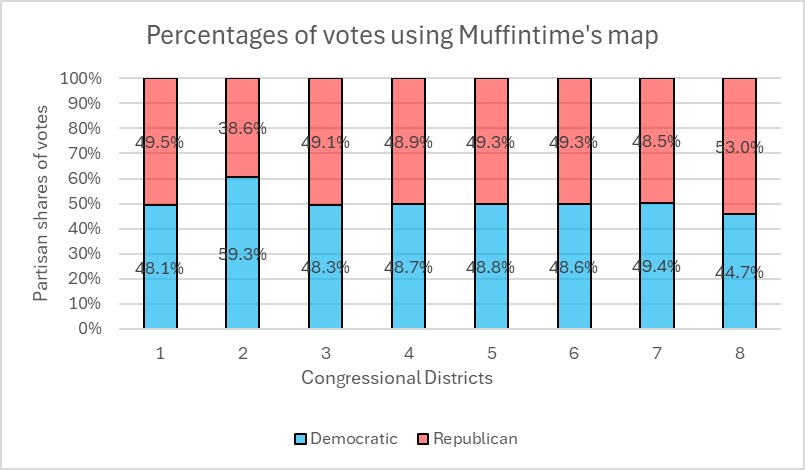Select the 59.3% data label
The height and width of the screenshot is (470, 805).
[x=243, y=254]
